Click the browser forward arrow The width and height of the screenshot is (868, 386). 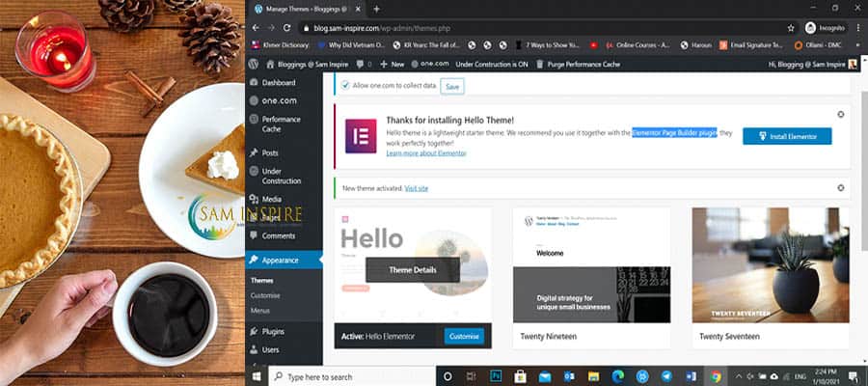tap(271, 28)
